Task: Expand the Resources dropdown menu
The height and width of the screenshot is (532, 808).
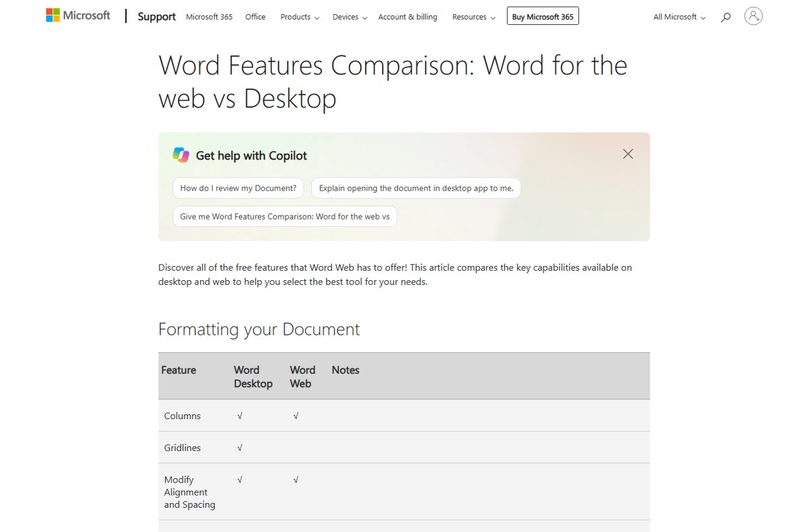Action: (x=474, y=17)
